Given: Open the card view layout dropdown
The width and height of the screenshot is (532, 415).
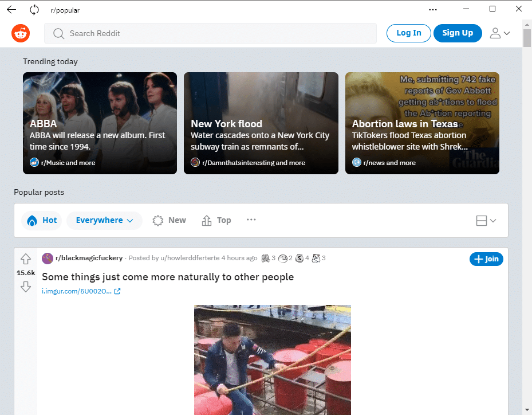Looking at the screenshot, I should [486, 221].
